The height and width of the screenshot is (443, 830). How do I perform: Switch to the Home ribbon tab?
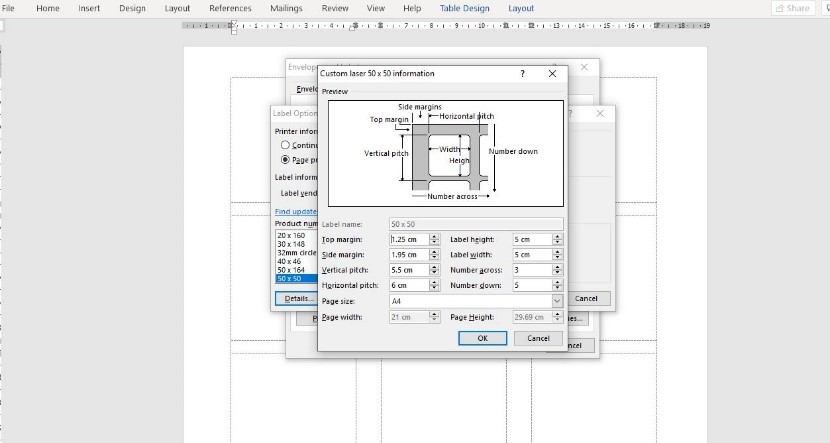(x=48, y=8)
